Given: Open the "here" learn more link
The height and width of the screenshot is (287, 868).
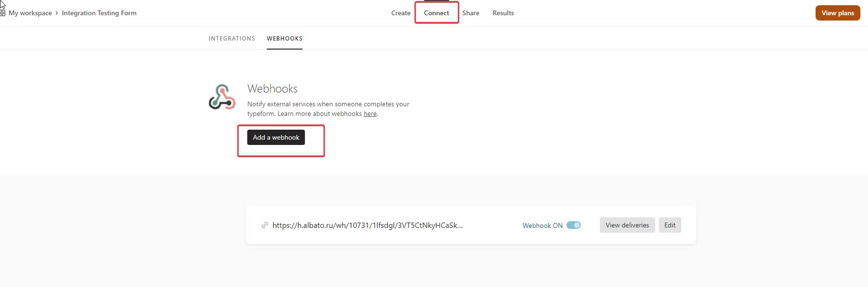Looking at the screenshot, I should click(370, 114).
